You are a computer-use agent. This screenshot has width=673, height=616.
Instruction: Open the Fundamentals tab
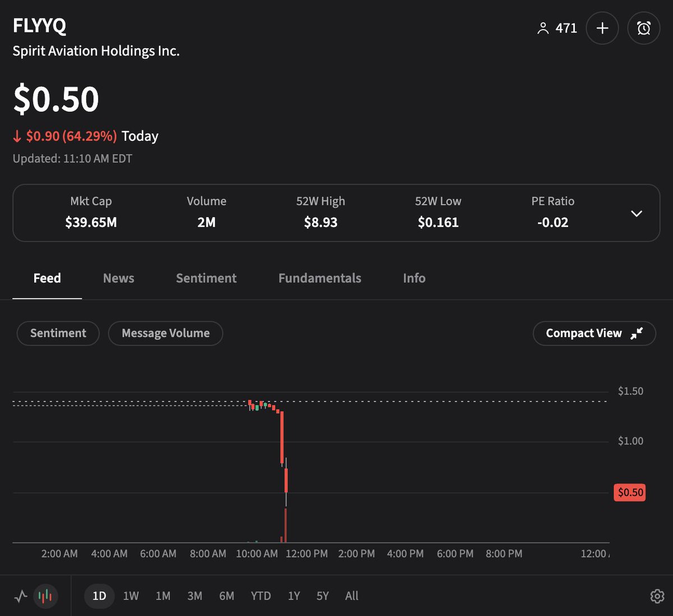click(x=320, y=278)
